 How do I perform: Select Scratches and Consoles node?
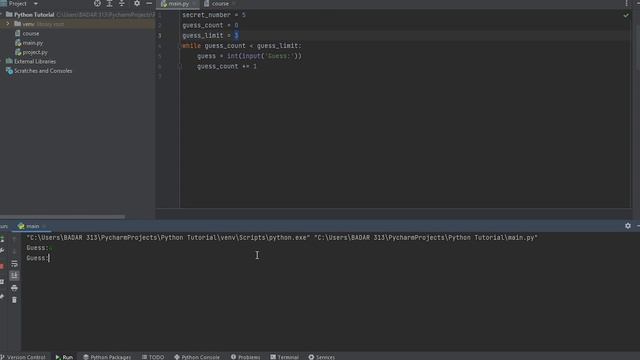(x=43, y=71)
